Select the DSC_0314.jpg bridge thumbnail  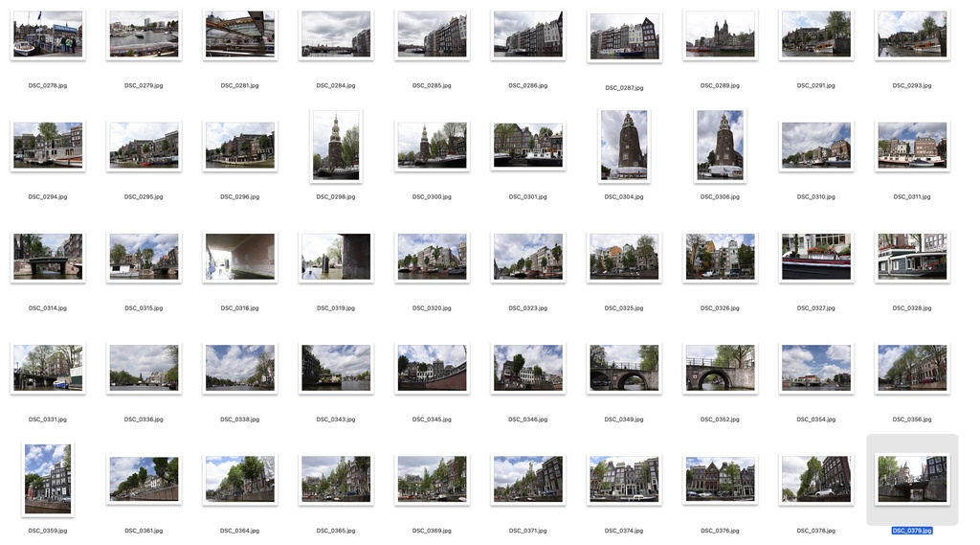(48, 257)
